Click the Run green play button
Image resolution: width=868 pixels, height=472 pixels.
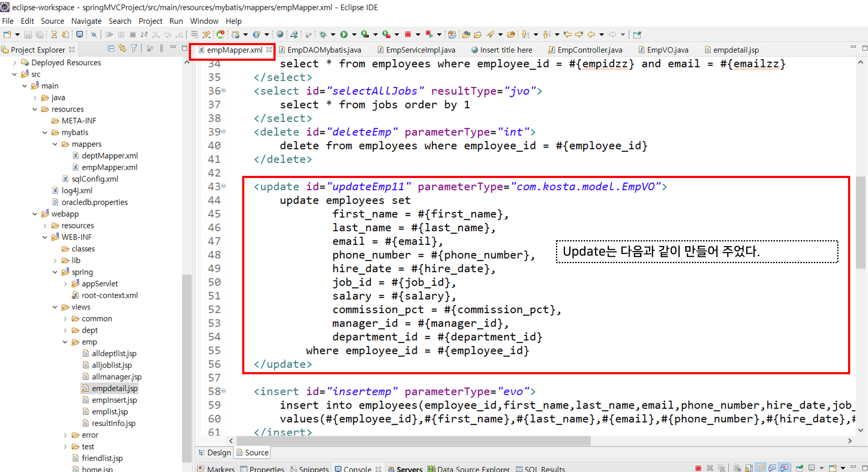coord(344,34)
